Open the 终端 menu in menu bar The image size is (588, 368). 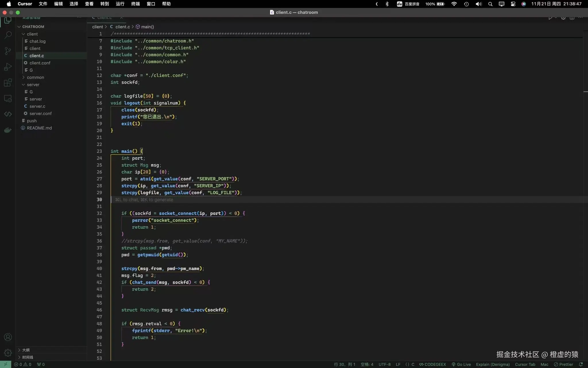coord(135,4)
